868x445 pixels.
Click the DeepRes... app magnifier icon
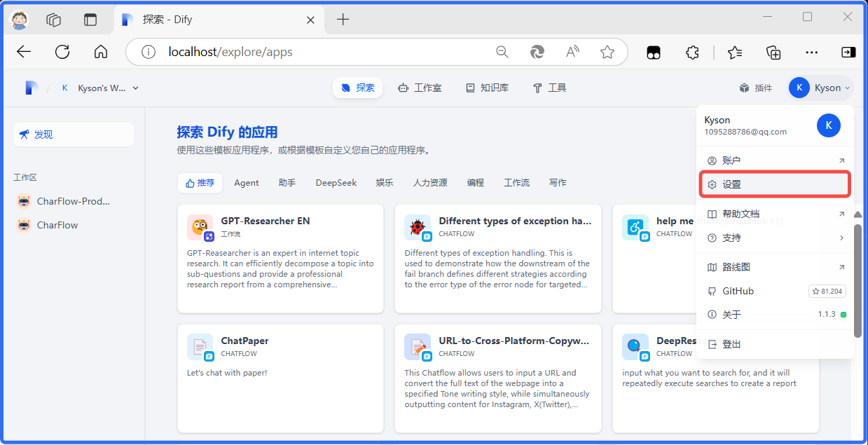pos(635,347)
